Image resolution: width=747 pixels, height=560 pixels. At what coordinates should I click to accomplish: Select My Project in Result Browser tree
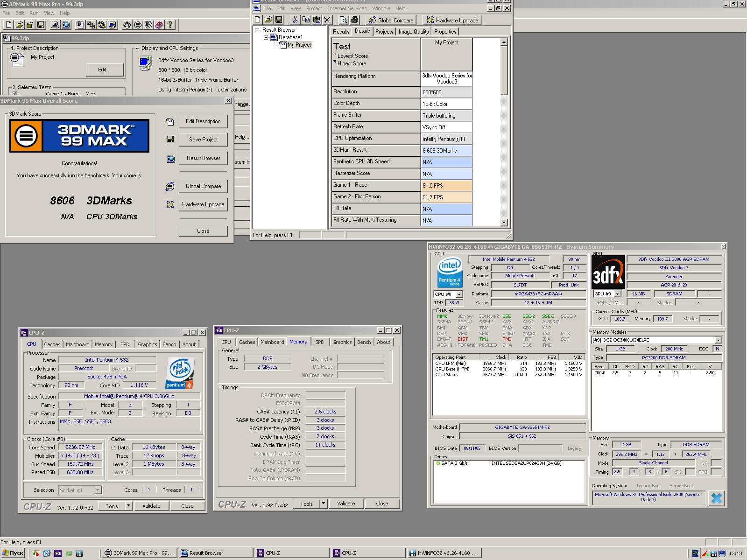click(x=299, y=45)
